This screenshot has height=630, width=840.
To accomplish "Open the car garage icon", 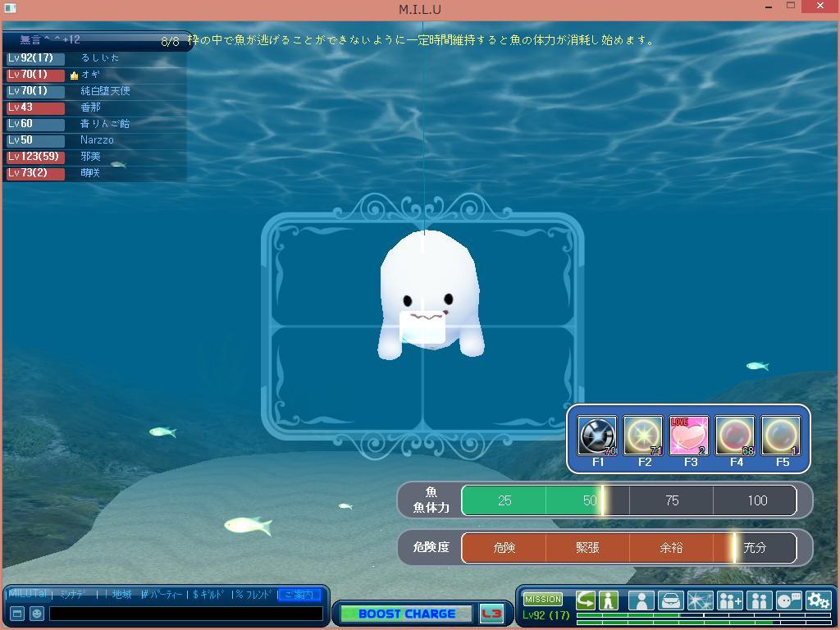I will [x=671, y=600].
